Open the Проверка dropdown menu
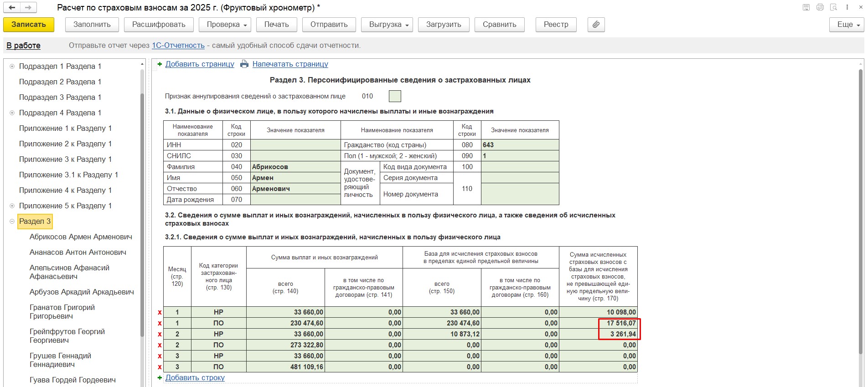Screen dimensions: 868x387 coord(227,25)
